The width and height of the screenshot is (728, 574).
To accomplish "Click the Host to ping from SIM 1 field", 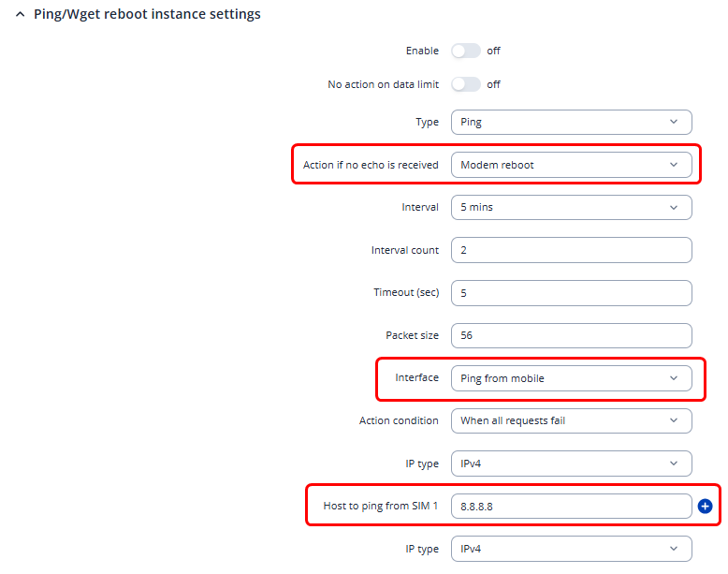I will point(571,507).
